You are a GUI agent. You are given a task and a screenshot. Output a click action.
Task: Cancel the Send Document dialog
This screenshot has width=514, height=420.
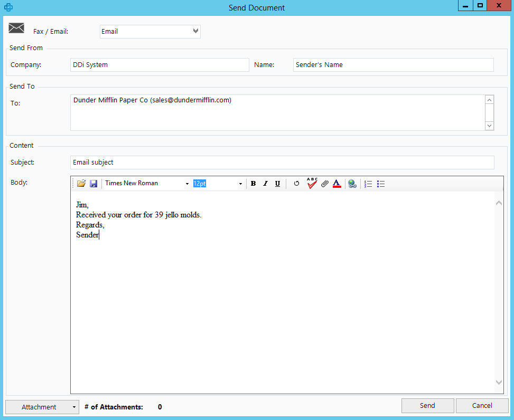pos(481,405)
